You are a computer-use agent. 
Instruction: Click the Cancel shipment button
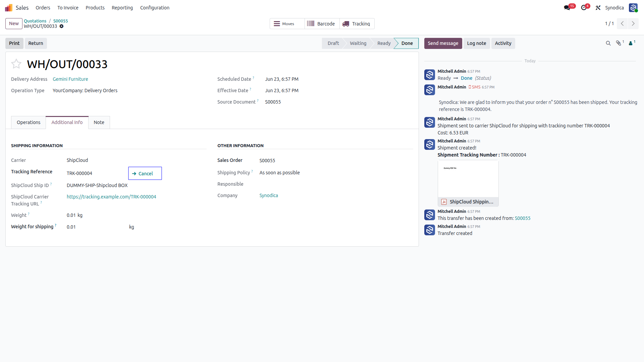pos(145,173)
